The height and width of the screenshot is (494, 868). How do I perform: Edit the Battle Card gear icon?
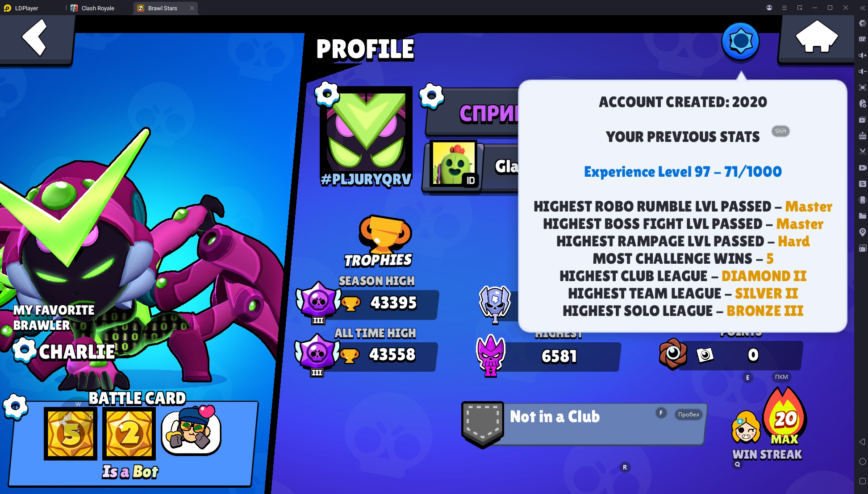[x=16, y=407]
